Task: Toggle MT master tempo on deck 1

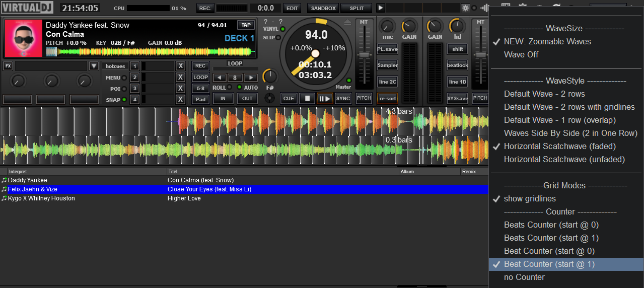Action: coord(364,22)
